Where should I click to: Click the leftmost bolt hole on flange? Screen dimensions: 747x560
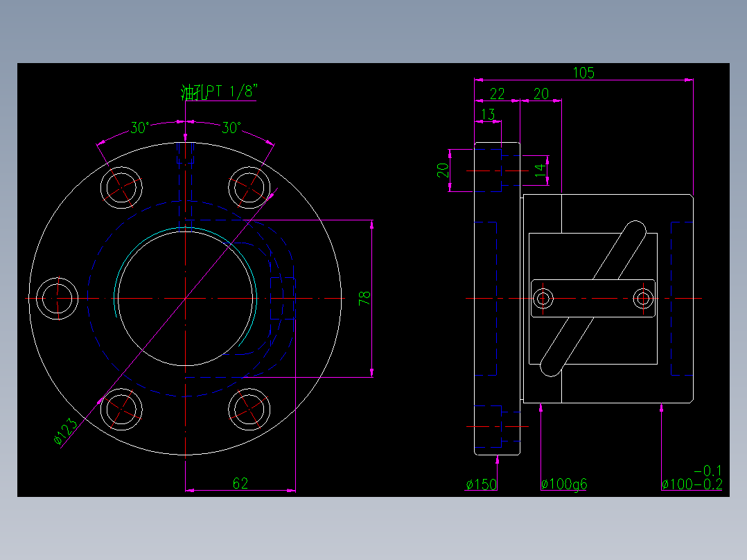[x=57, y=298]
